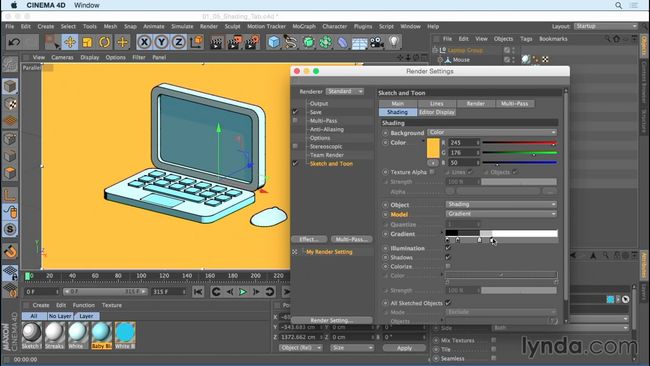650x366 pixels.
Task: Select the orange polygon mode cube icon
Action: [x=10, y=172]
